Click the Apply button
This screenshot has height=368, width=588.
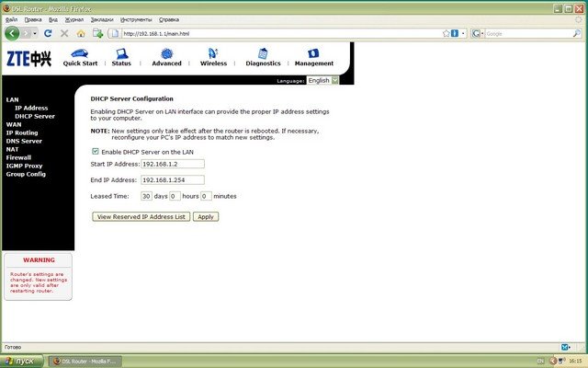206,216
